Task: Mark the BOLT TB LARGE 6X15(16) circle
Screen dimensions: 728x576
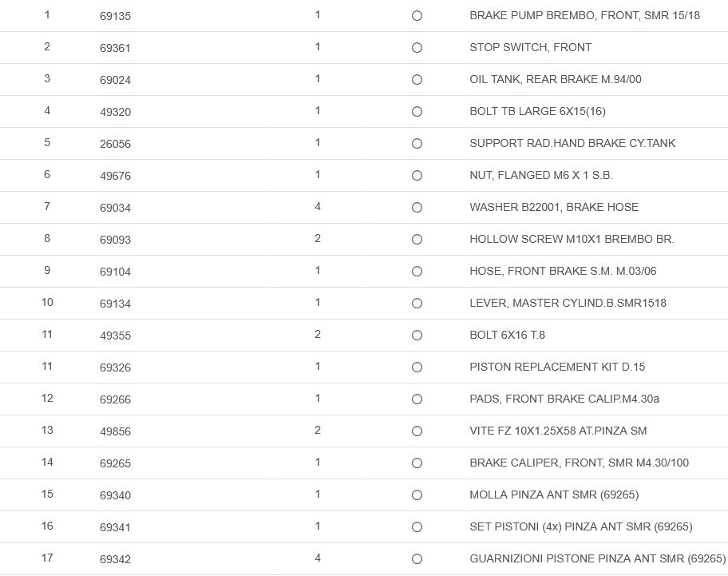Action: [417, 112]
